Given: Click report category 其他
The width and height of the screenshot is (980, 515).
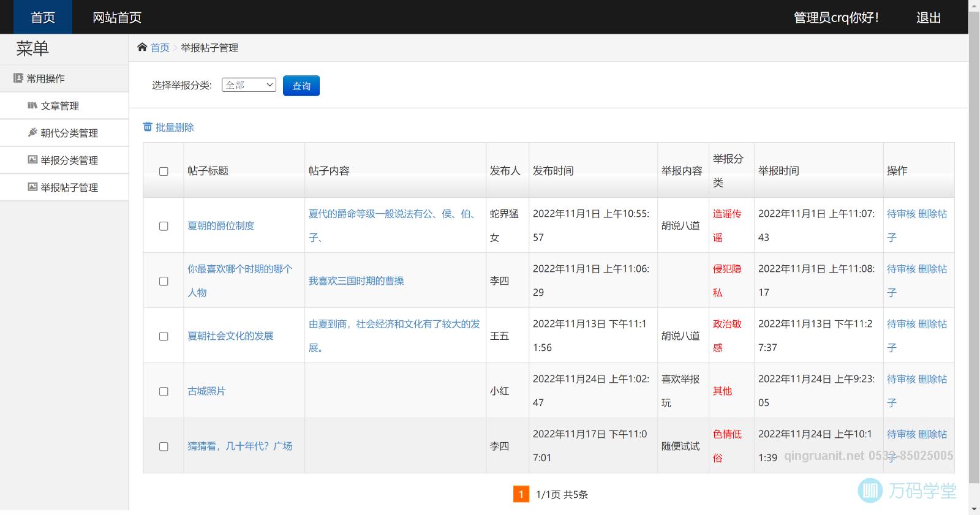Looking at the screenshot, I should tap(722, 391).
